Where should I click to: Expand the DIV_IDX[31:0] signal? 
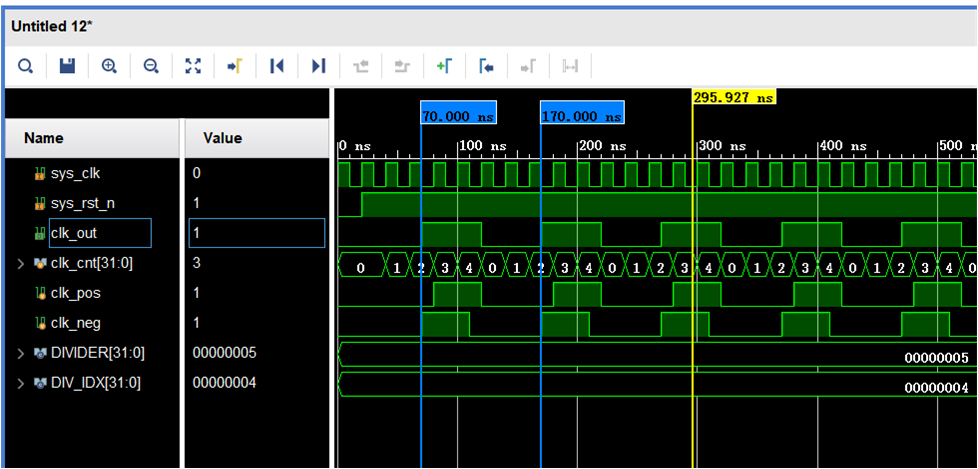tap(22, 383)
